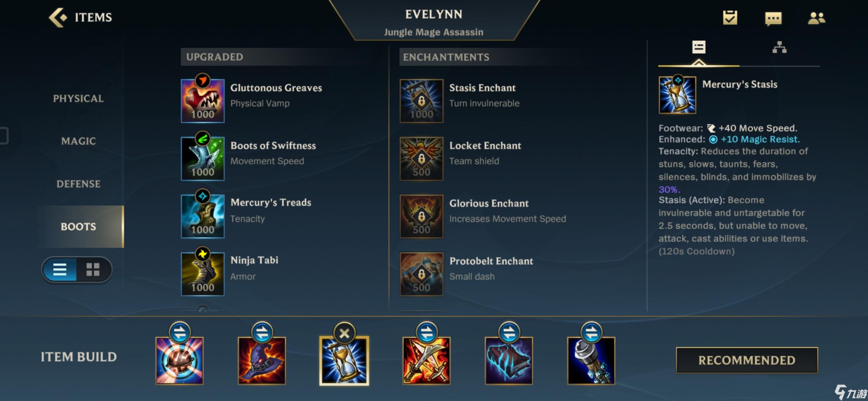Remove the hourglass item from build
This screenshot has width=868, height=401.
[x=344, y=333]
